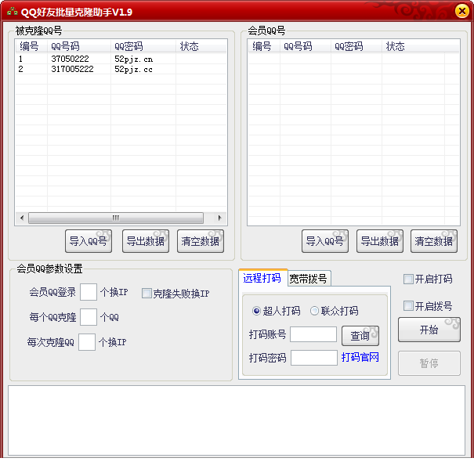474x476 pixels.
Task: Select row with QQ number 37050222
Action: 121,59
